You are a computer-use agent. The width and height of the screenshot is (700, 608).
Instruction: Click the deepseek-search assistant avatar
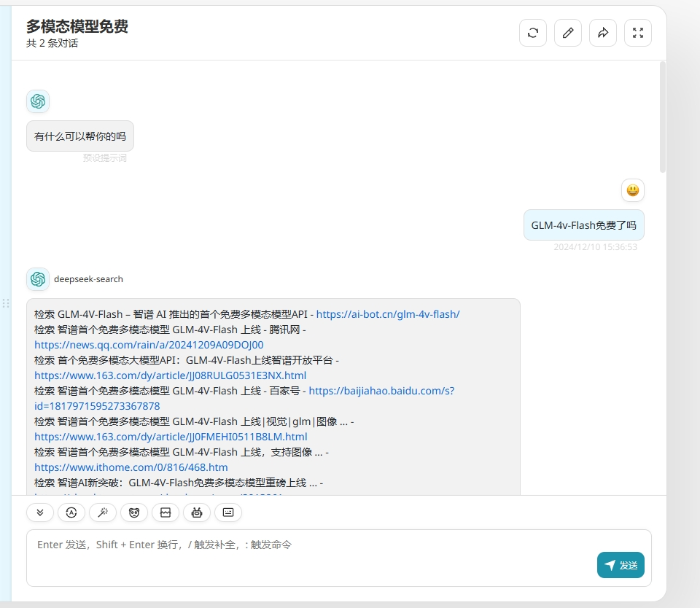tap(38, 279)
